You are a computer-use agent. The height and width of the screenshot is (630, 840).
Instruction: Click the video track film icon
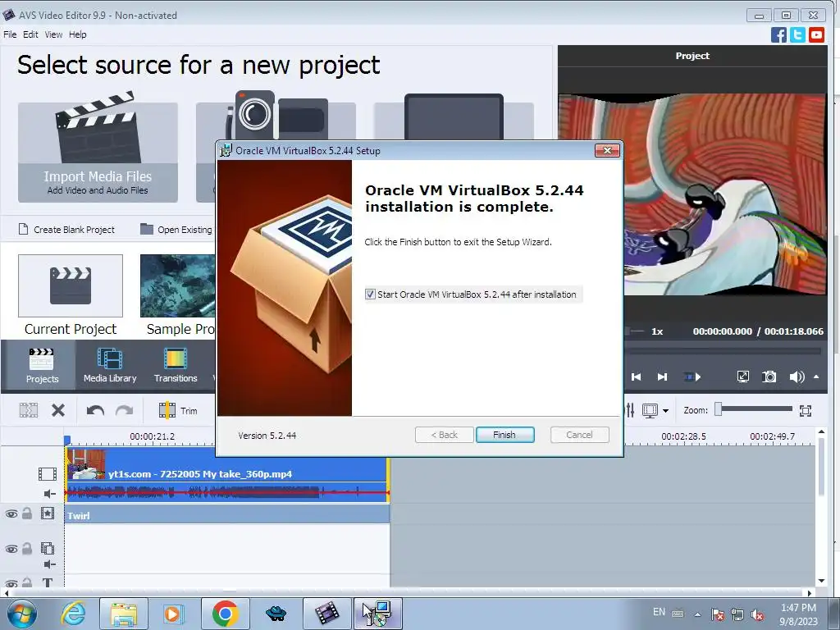pyautogui.click(x=47, y=473)
